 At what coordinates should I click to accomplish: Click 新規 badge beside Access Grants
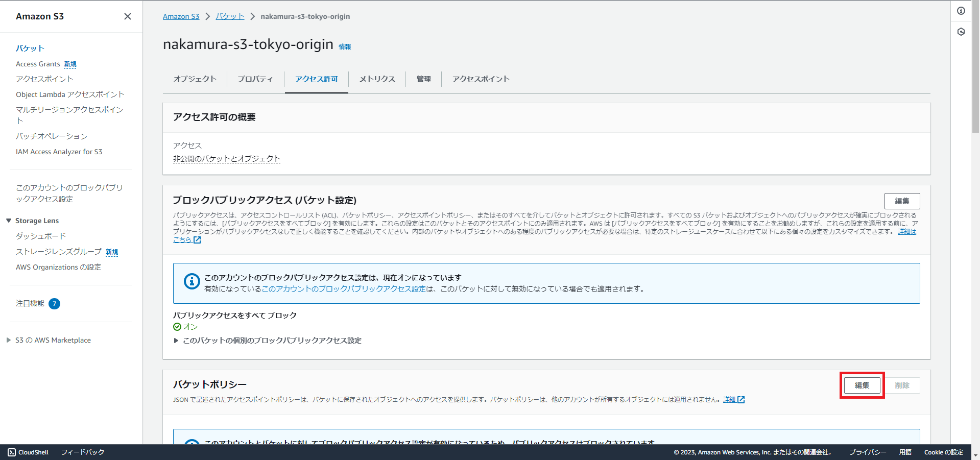pos(70,64)
